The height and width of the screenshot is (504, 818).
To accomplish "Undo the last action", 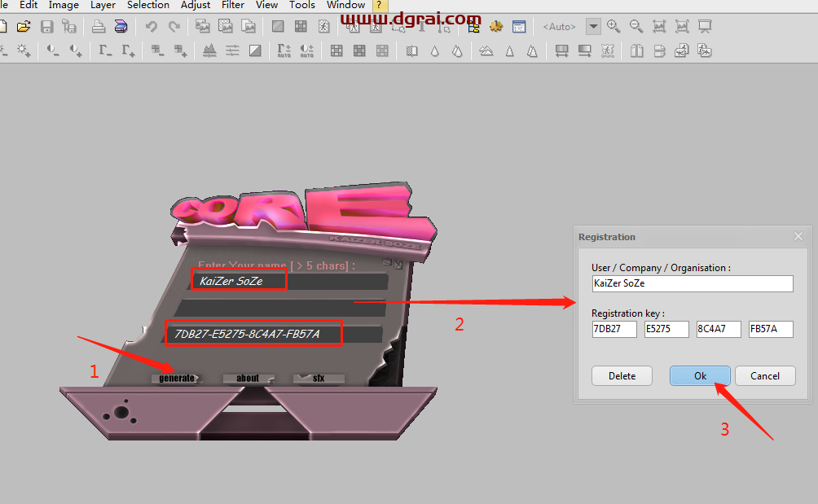I will coord(152,26).
